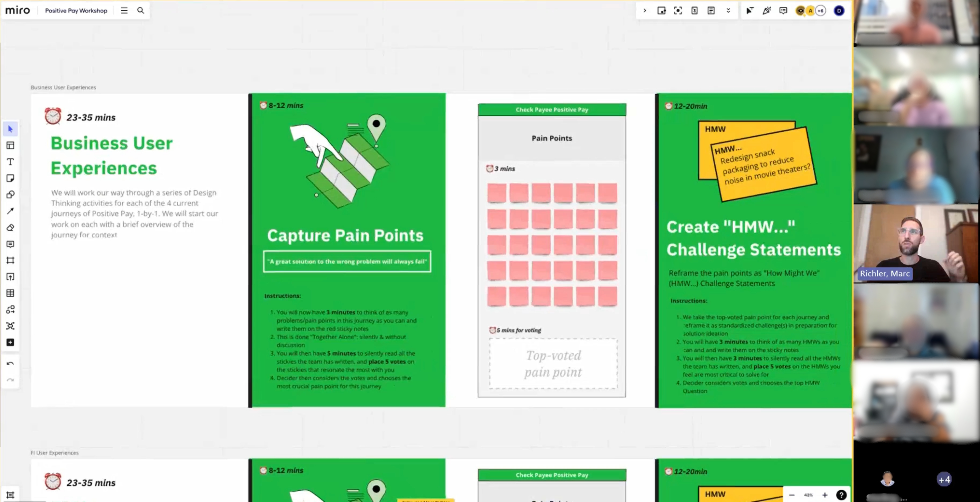
Task: Select the Shapes tool
Action: tap(10, 195)
